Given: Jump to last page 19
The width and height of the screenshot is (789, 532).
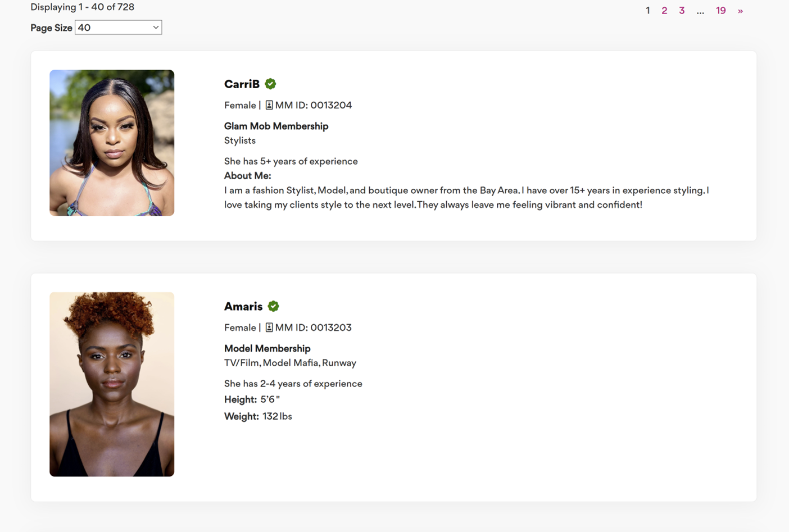Looking at the screenshot, I should (x=720, y=11).
